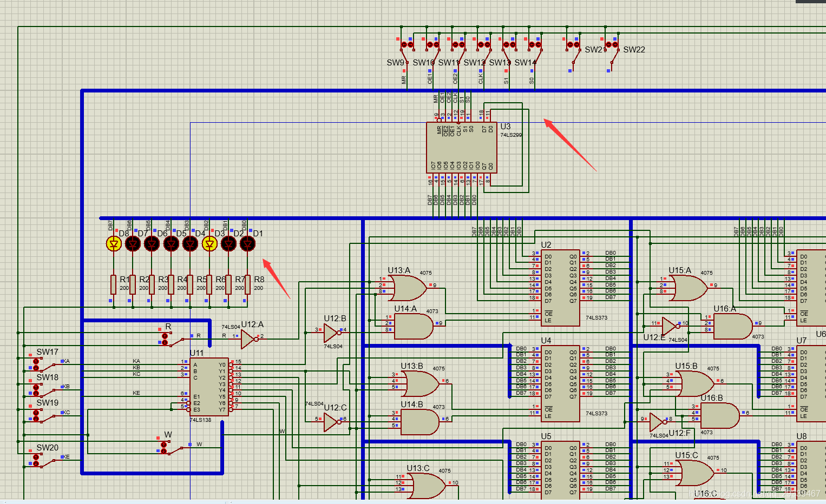Flip the R read switch
Image resolution: width=826 pixels, height=504 pixels.
click(173, 339)
